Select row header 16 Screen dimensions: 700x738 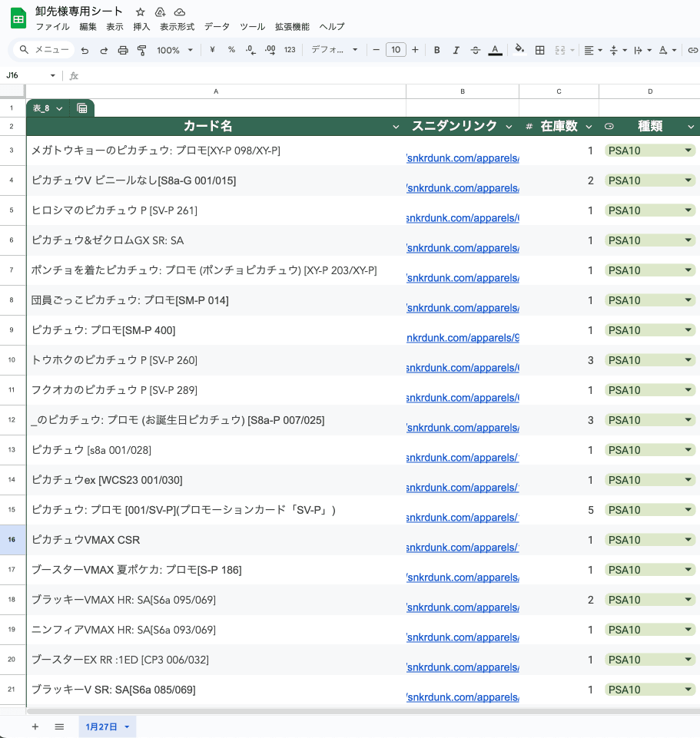click(x=12, y=539)
